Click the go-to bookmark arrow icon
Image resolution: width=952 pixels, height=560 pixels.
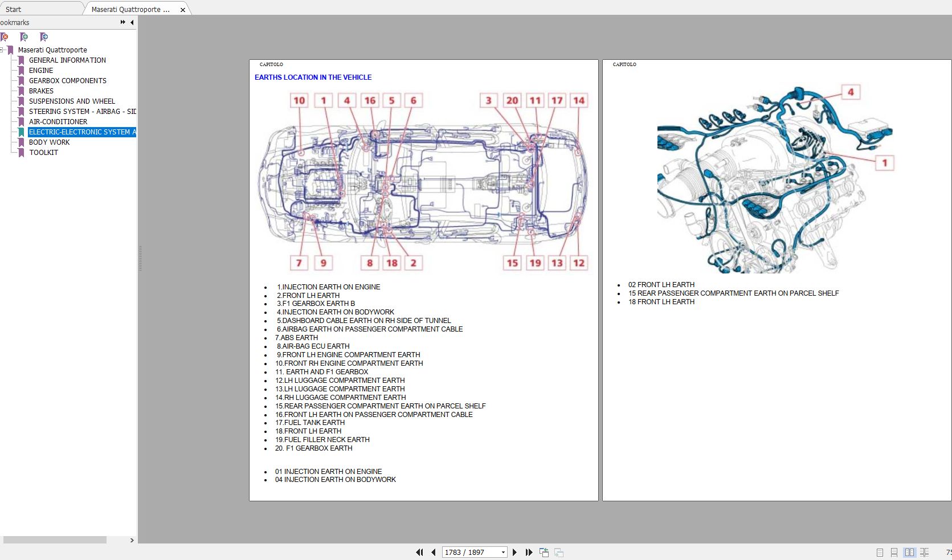click(x=44, y=37)
